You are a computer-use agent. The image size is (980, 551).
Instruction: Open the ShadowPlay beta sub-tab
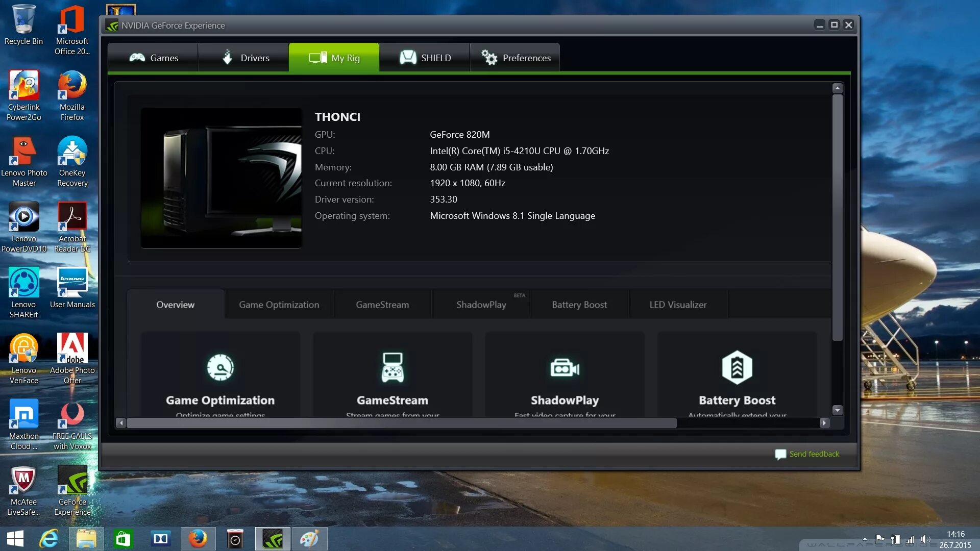pyautogui.click(x=481, y=305)
